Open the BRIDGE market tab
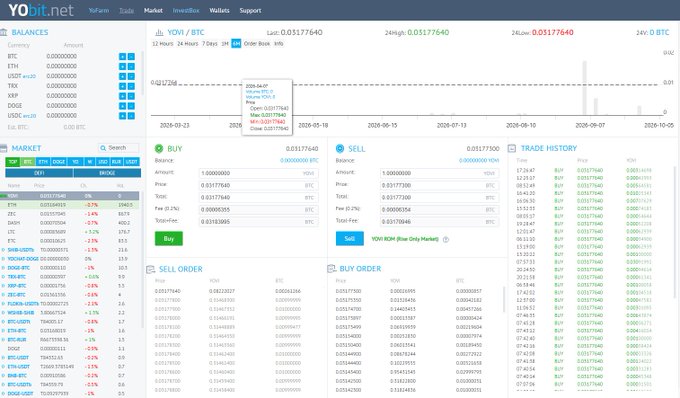 (107, 173)
